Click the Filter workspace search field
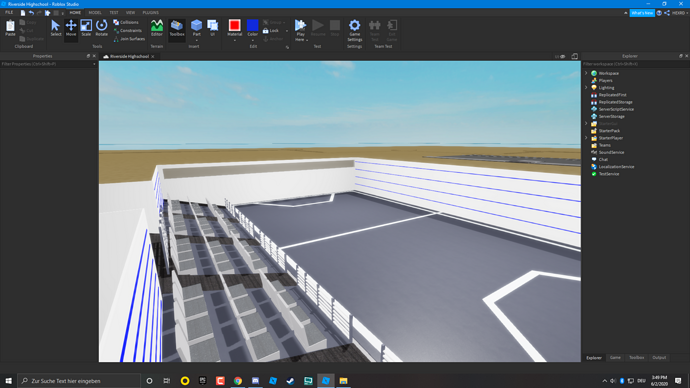Viewport: 690px width, 388px height. click(x=635, y=64)
